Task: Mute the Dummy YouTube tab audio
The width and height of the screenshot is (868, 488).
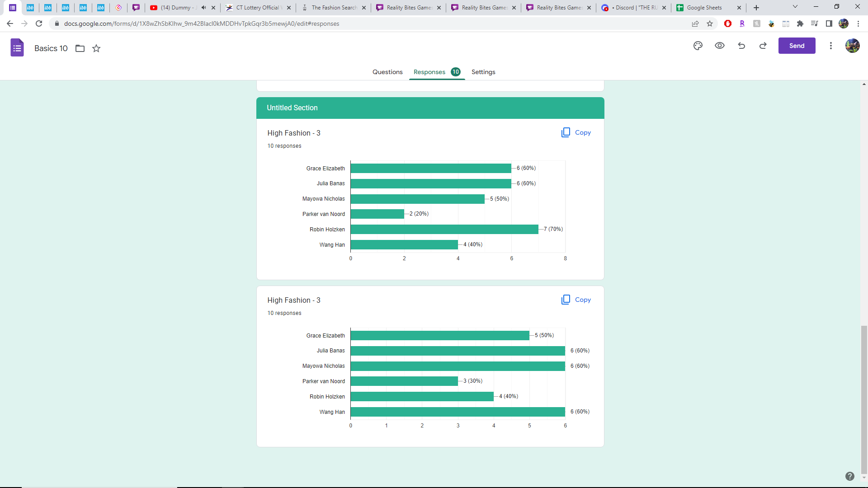Action: point(204,8)
